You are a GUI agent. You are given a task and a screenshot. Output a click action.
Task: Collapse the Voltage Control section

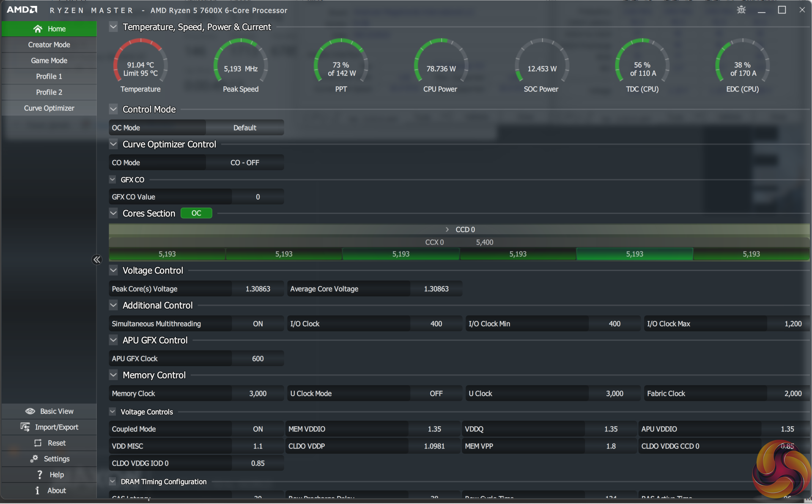pyautogui.click(x=113, y=271)
